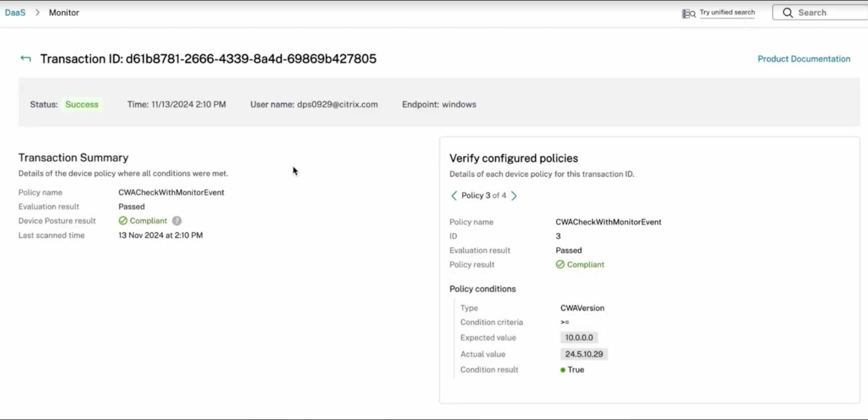Viewport: 868px width, 420px height.
Task: Click the green Success status badge
Action: (82, 104)
